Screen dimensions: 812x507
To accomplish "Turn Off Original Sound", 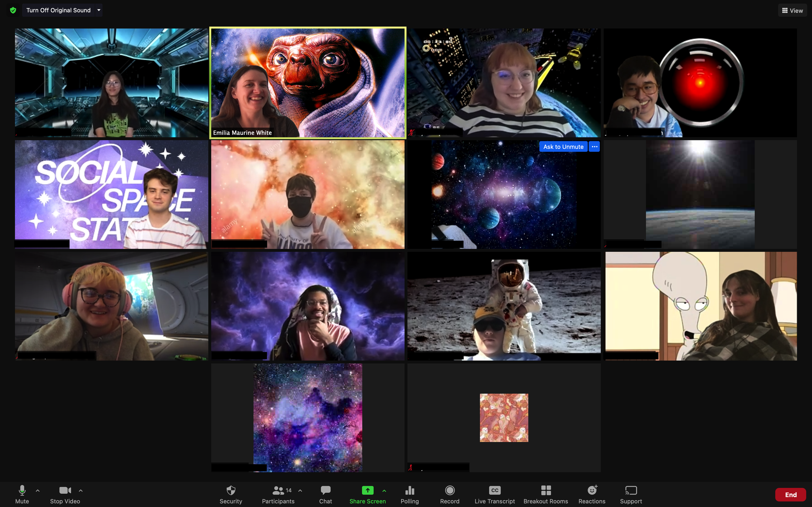I will 58,10.
